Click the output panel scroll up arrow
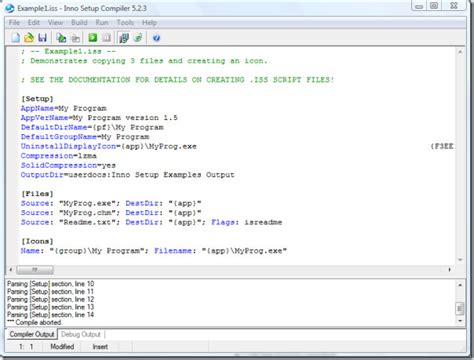The width and height of the screenshot is (474, 360). coord(460,285)
